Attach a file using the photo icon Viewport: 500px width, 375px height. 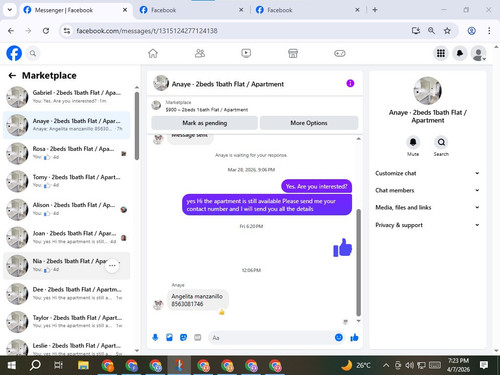coord(169,338)
